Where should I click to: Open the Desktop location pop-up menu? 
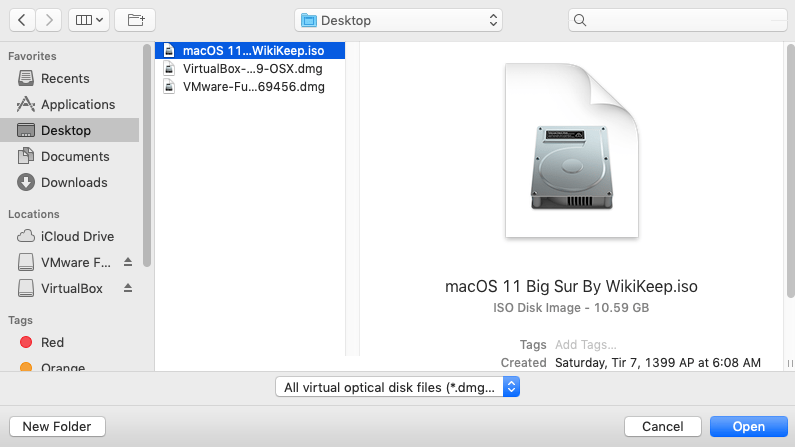tap(398, 20)
